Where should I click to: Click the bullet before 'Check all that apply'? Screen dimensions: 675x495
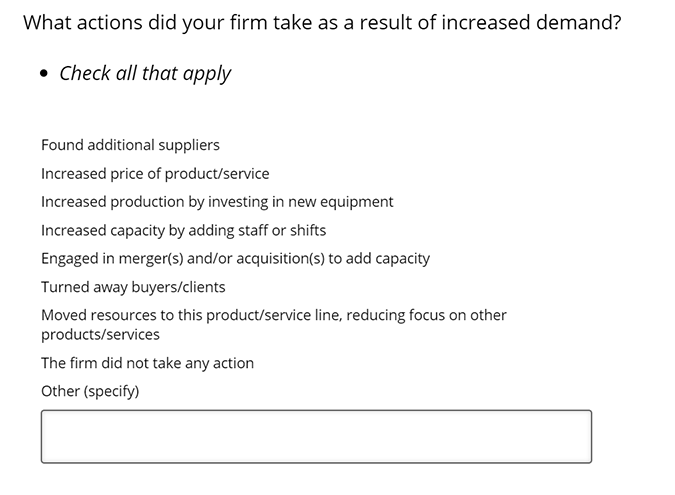44,74
